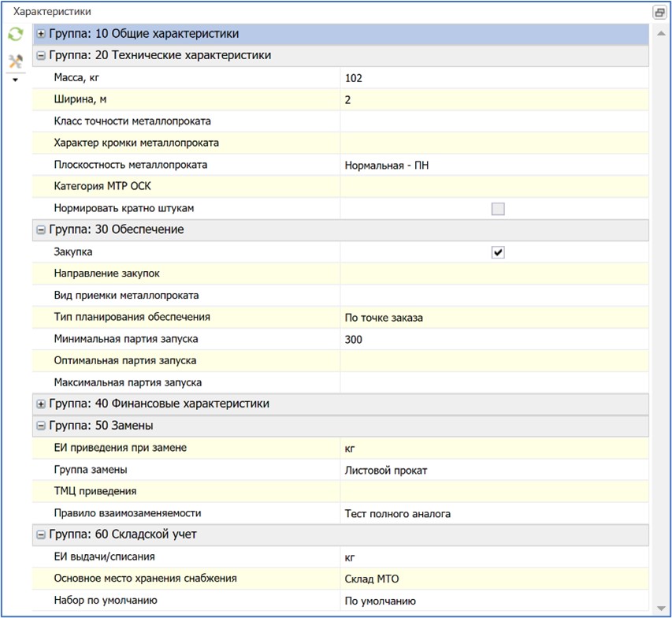This screenshot has width=672, height=618.
Task: Click 'Основное место хранения снабжения' value Склад МТО
Action: 495,579
